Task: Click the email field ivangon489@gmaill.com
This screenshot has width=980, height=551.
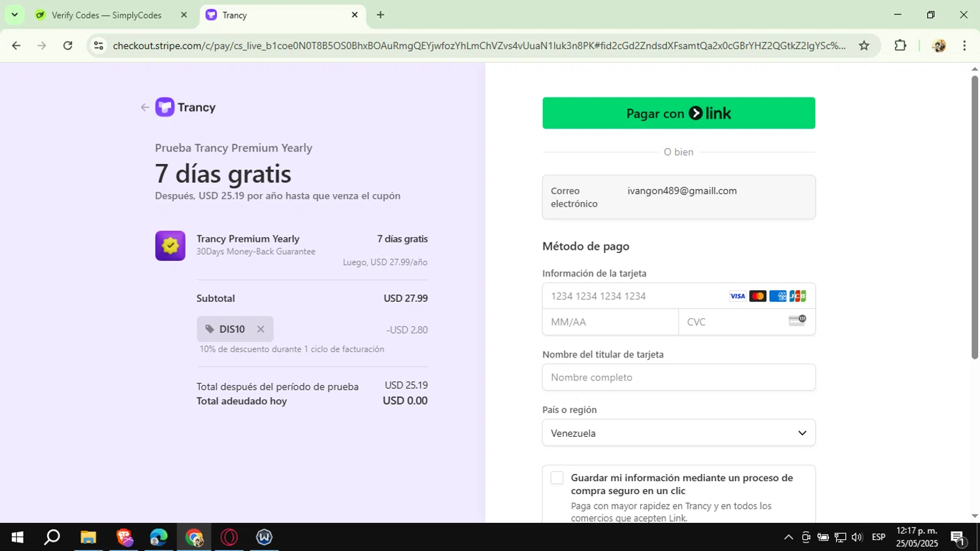Action: 679,197
